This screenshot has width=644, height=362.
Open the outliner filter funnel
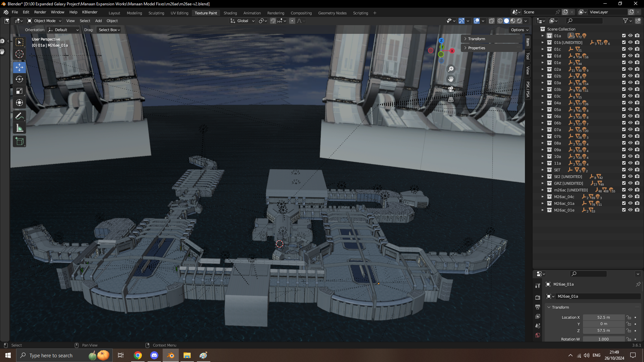click(626, 21)
